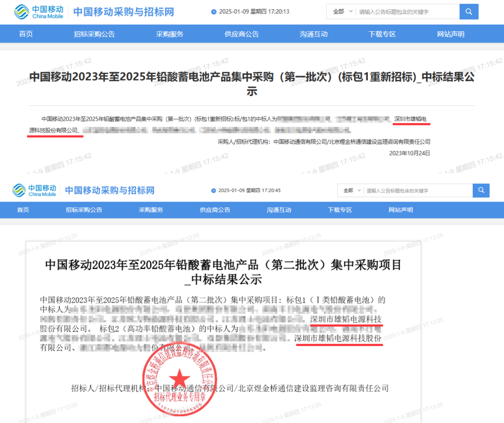Open 供应商公告 in the top navigation bar

[x=241, y=34]
